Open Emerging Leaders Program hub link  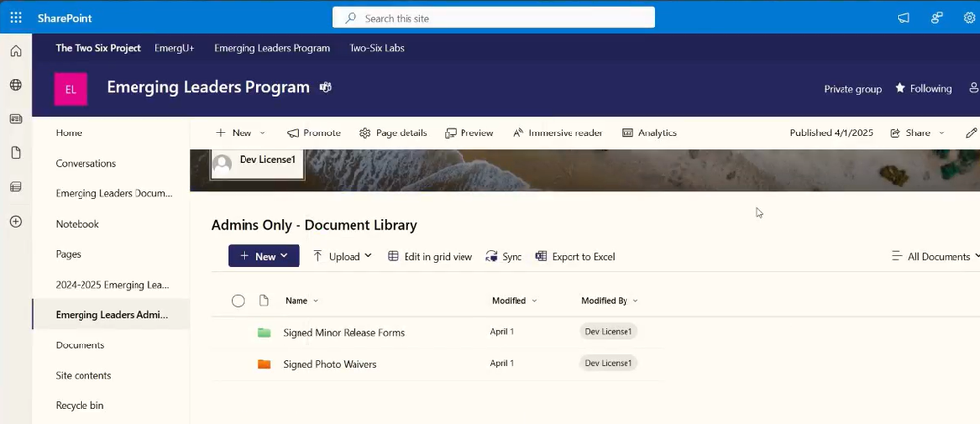coord(272,48)
